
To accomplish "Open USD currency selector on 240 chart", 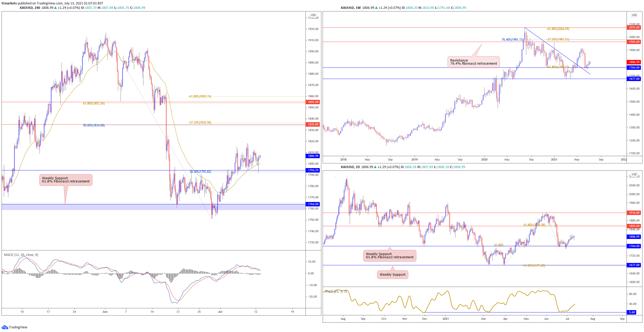I will tap(313, 15).
